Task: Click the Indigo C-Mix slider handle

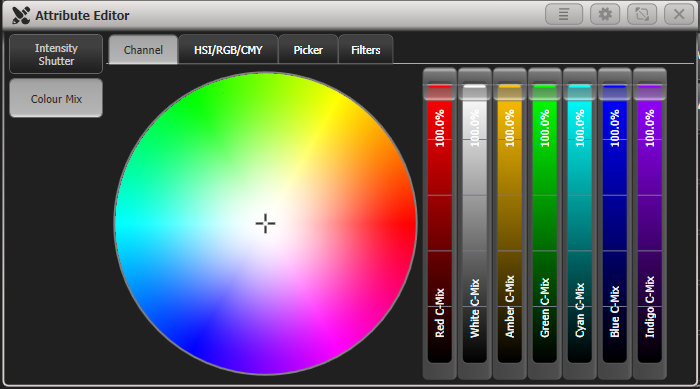Action: (x=650, y=91)
